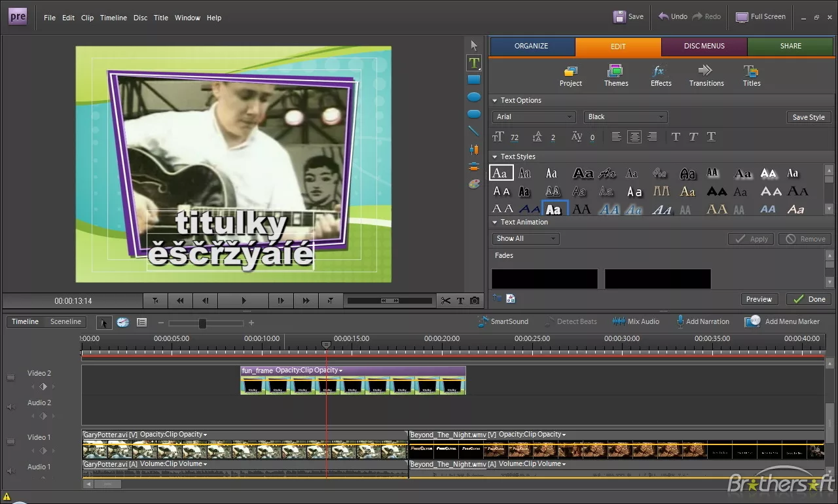Select the Type tool in the titler toolbar
The height and width of the screenshot is (504, 838).
click(x=474, y=63)
